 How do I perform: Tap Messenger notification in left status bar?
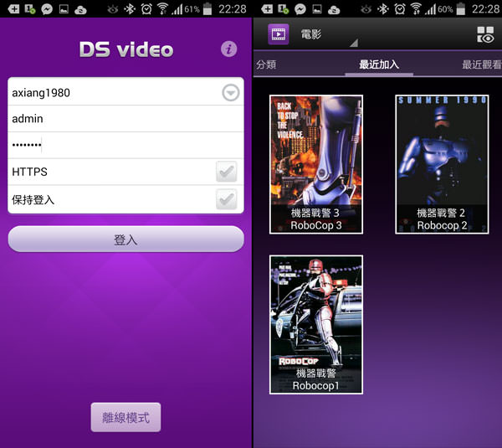click(47, 9)
